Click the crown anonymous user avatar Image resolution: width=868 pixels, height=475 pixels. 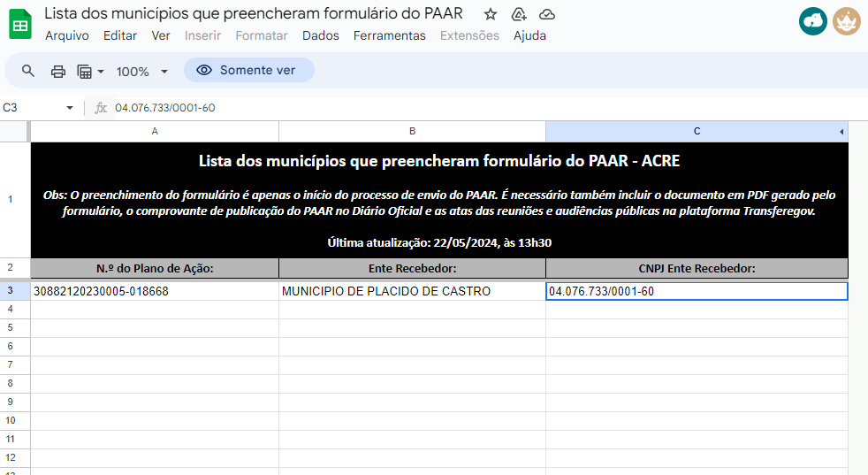[846, 21]
